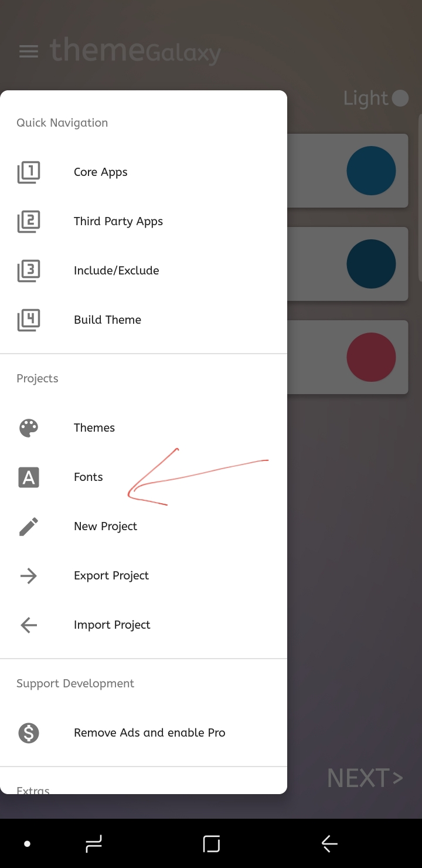
Task: Tap the Import Project arrow icon
Action: 29,625
